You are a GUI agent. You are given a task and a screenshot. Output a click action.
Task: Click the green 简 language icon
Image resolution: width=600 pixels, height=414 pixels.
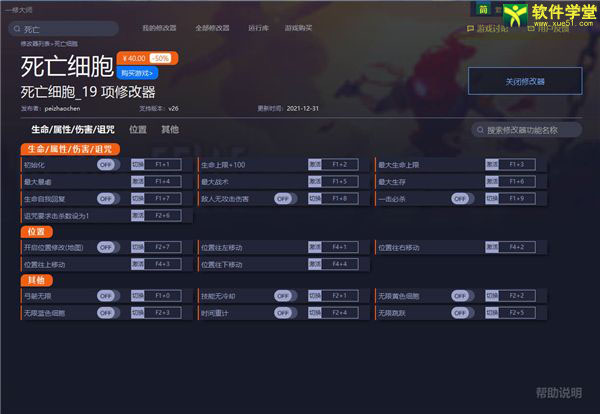pos(482,9)
